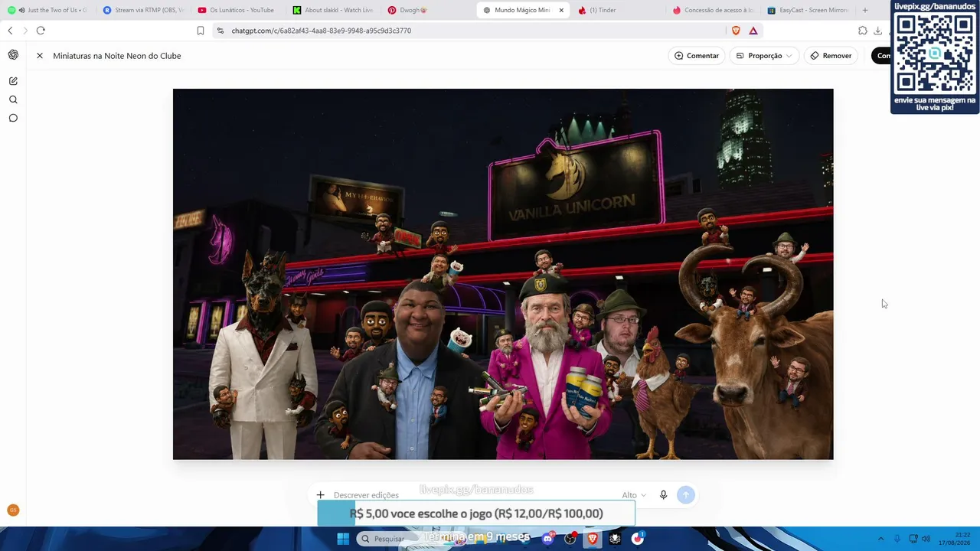
Task: Send the edit with the arrow button
Action: pos(685,495)
